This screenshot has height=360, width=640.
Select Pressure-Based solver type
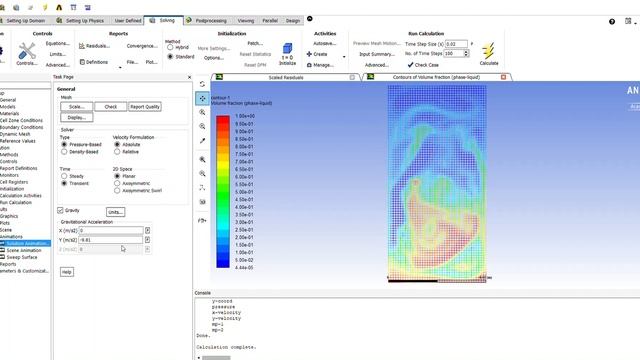point(64,144)
